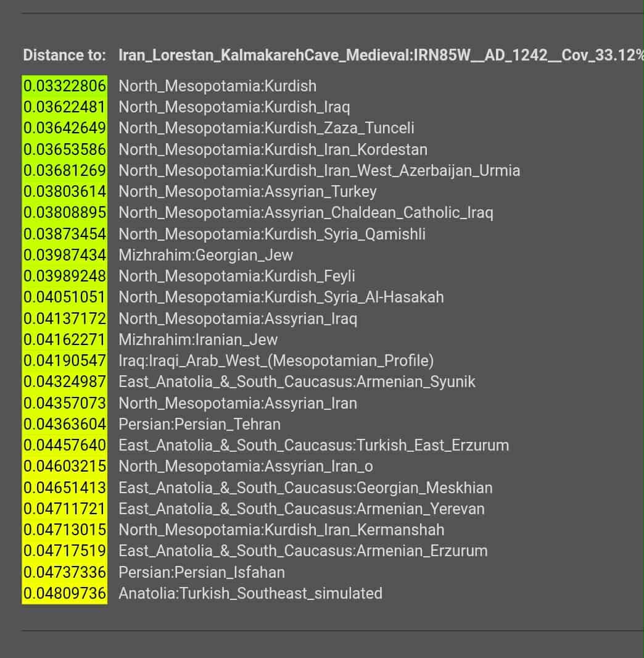The image size is (644, 658).
Task: Click distance value 0.04713015
Action: (x=65, y=530)
